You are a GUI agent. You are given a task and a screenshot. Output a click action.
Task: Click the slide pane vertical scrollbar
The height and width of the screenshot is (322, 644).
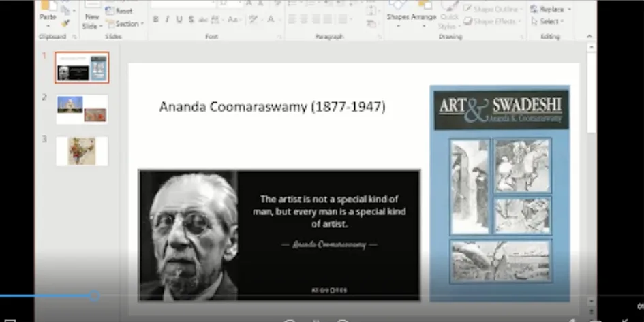click(x=592, y=93)
